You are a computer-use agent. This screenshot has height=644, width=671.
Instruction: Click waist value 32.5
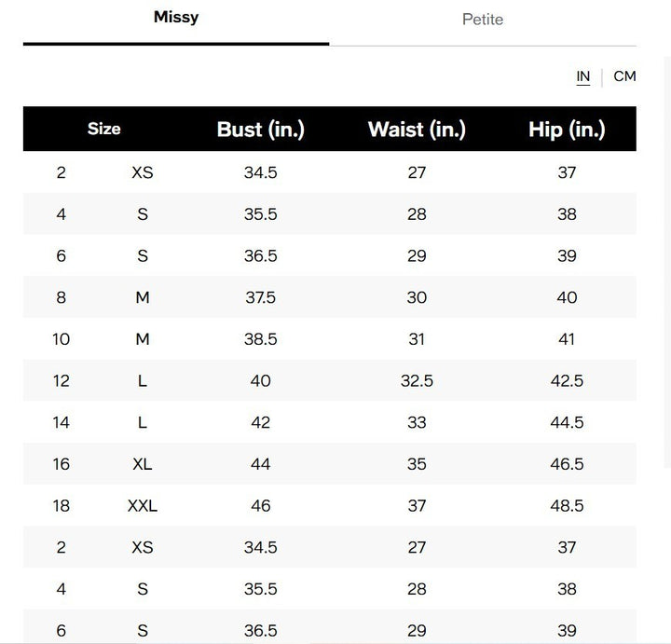point(417,381)
